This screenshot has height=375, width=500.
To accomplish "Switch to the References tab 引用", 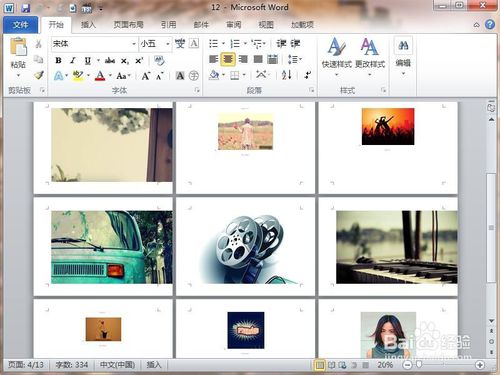I will coord(168,25).
